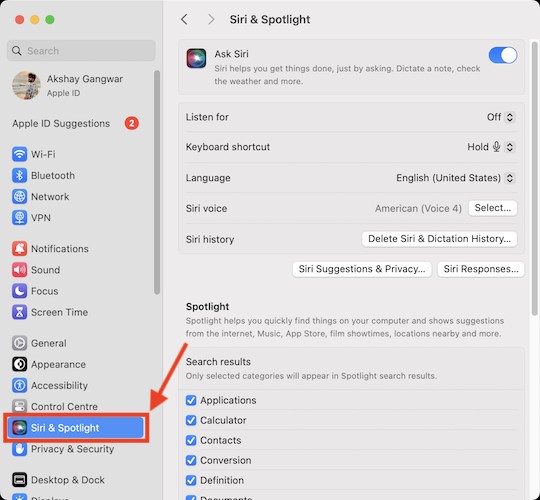Select Privacy & Security label in sidebar
The image size is (540, 500).
(x=72, y=449)
